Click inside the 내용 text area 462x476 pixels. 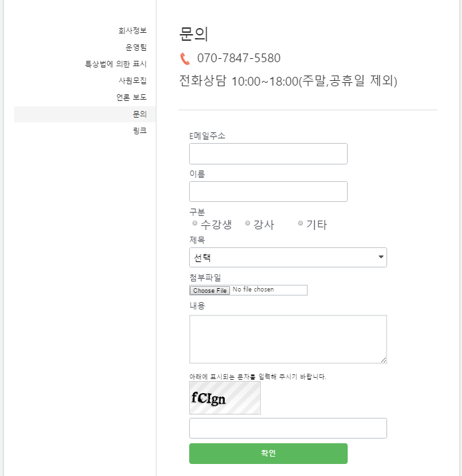(x=288, y=339)
